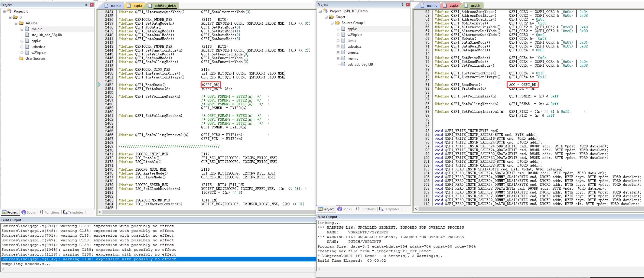The width and height of the screenshot is (644, 278).
Task: Click the usb_cdc_32g.LIB file icon
Action: pyautogui.click(x=343, y=64)
